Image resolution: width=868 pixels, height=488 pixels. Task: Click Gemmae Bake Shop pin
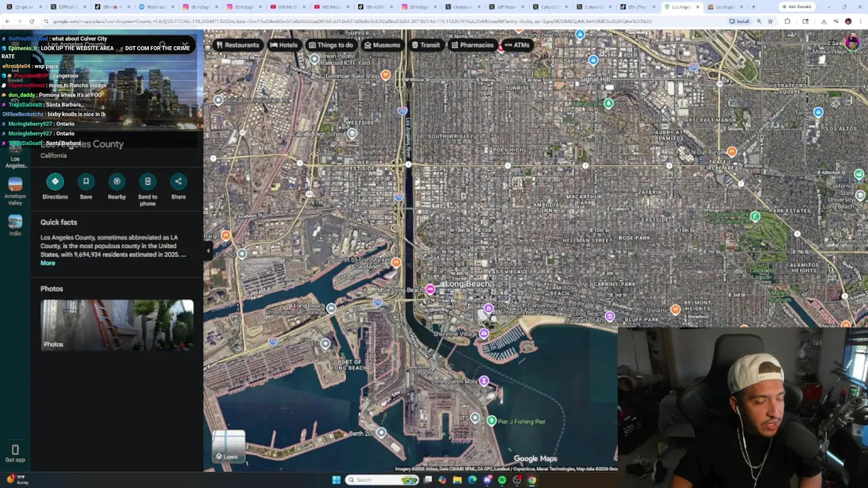coord(385,75)
